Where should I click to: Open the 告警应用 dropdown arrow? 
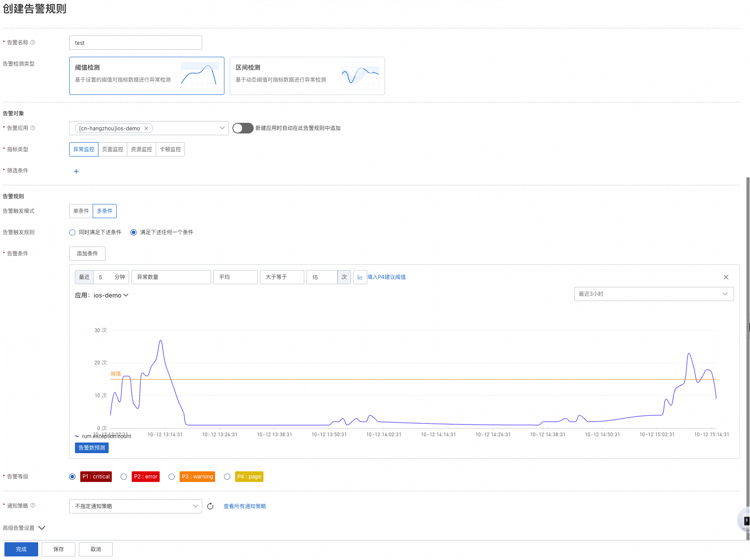pyautogui.click(x=222, y=128)
